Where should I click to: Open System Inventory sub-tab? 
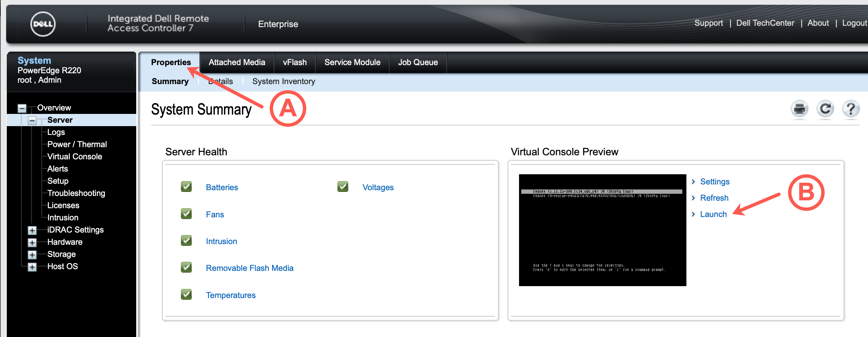pos(284,81)
